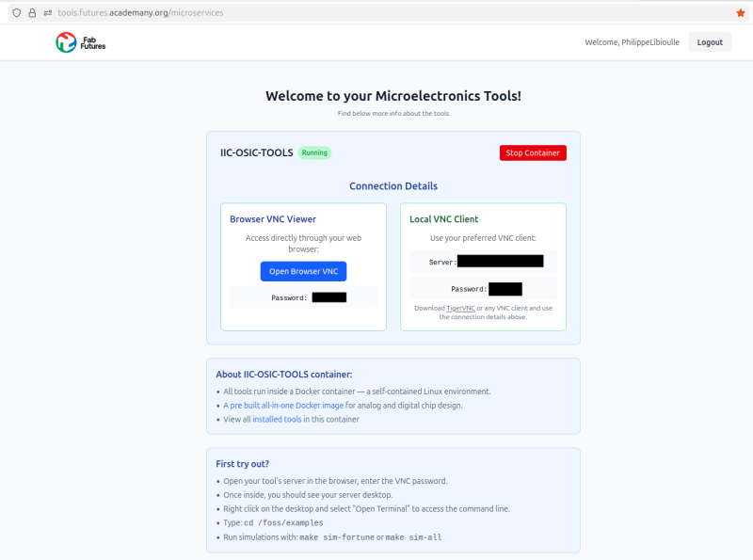Click the padlock site security icon
Viewport: 753px width, 560px height.
(32, 13)
